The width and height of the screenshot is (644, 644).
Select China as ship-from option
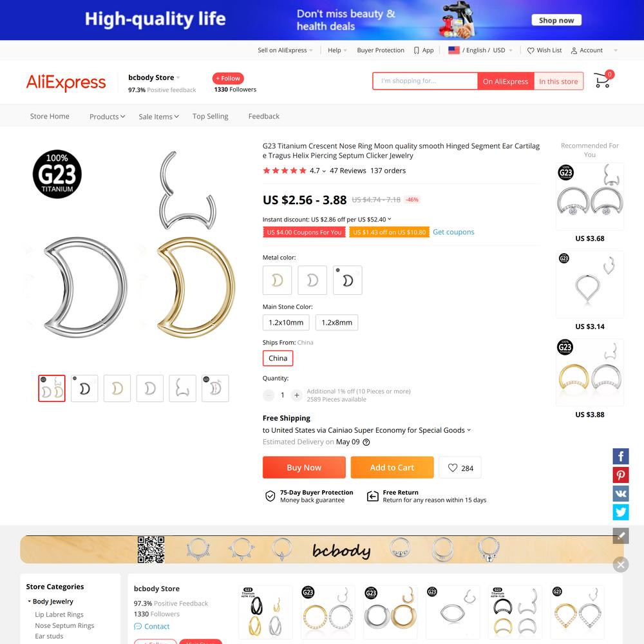278,358
